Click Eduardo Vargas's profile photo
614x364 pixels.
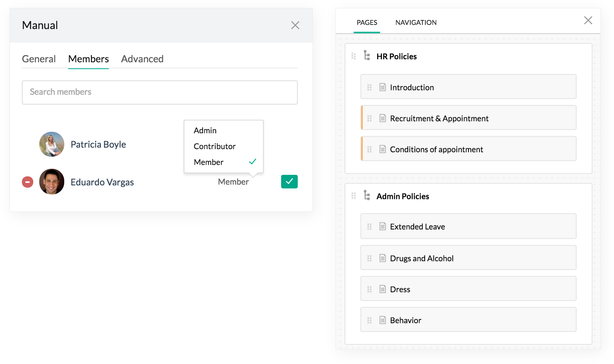(52, 182)
